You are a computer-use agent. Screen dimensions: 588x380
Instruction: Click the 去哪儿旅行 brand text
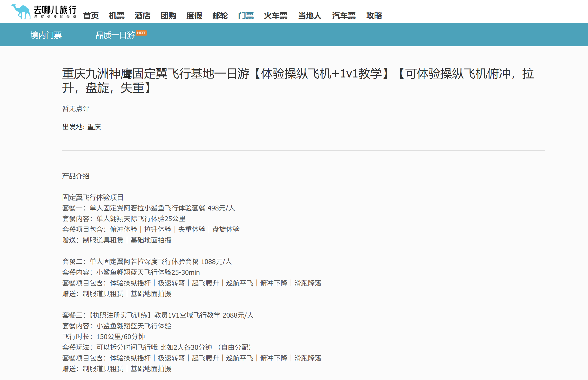pyautogui.click(x=55, y=10)
